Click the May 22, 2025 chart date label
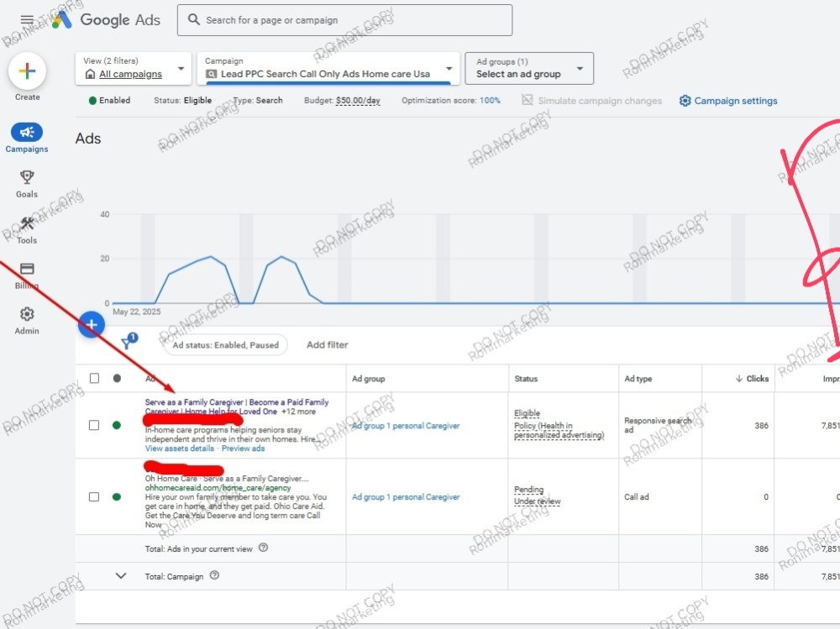This screenshot has width=840, height=629. (137, 312)
